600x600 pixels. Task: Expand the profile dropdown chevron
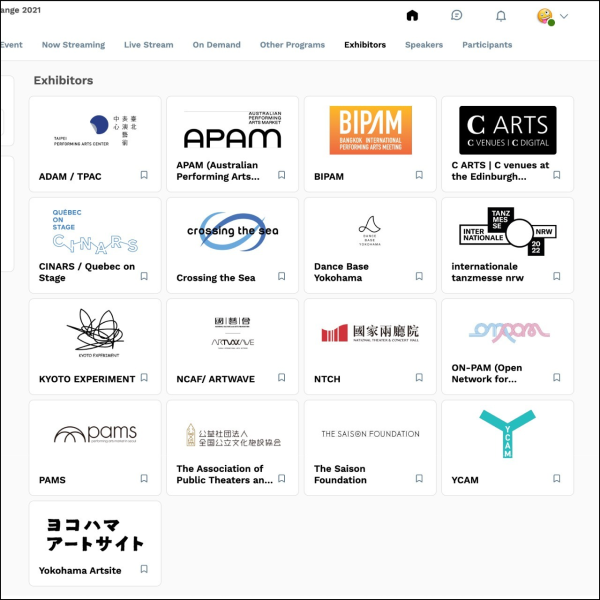tap(564, 16)
